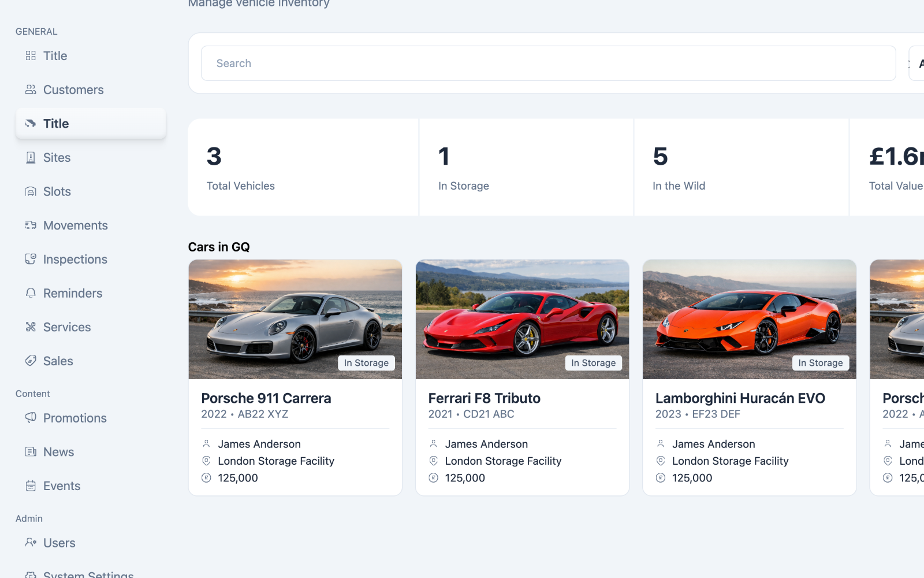Image resolution: width=924 pixels, height=578 pixels.
Task: Click London Storage Facility on the Ferrari card
Action: [503, 461]
